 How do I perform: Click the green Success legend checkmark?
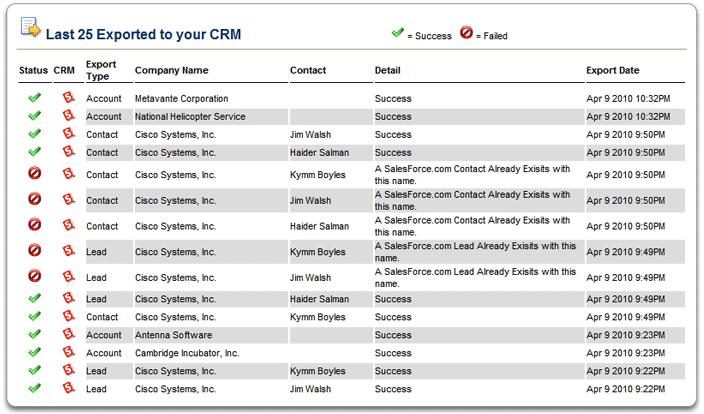tap(398, 33)
